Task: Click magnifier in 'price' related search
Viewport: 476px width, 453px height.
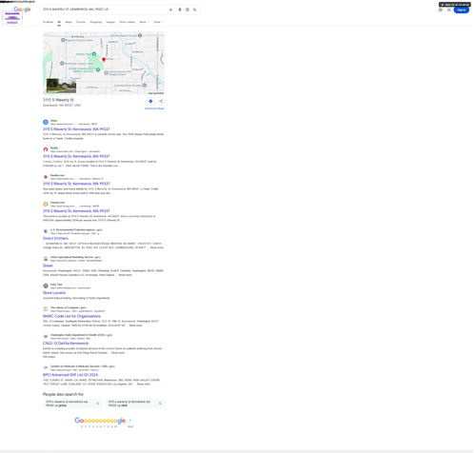Action: click(98, 404)
